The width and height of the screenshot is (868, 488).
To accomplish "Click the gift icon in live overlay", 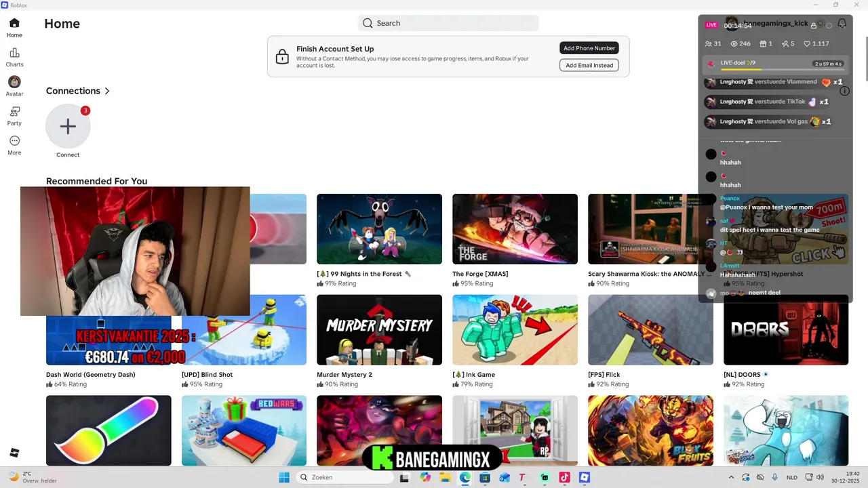I will pos(762,43).
